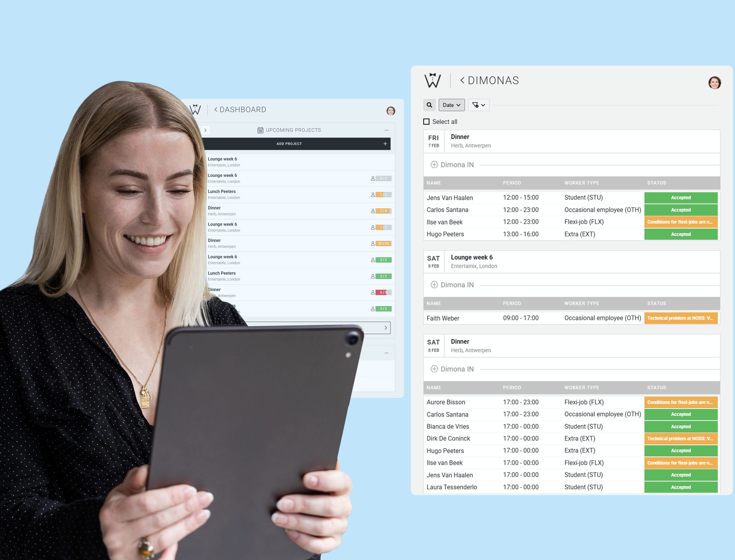Click Accepted status for Bianca de Vries
The height and width of the screenshot is (560, 735).
point(681,427)
